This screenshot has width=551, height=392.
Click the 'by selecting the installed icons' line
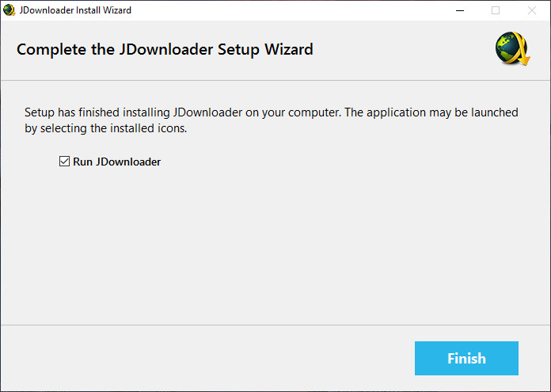click(105, 127)
